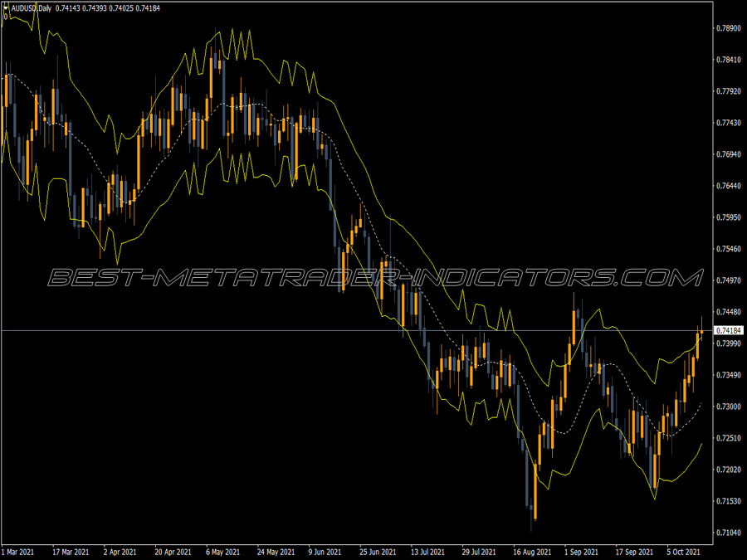Screen dimensions: 747x560
Task: Click the 1 Sep 2021 date label
Action: tap(581, 552)
